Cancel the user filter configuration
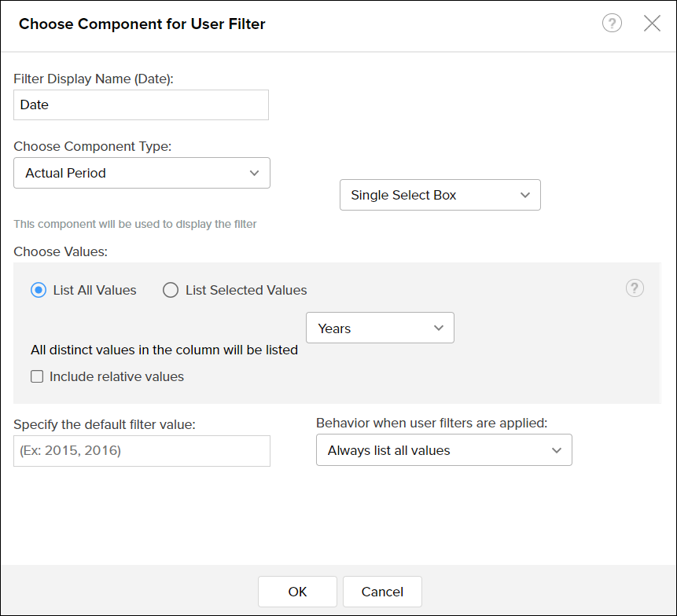The height and width of the screenshot is (616, 677). (382, 592)
